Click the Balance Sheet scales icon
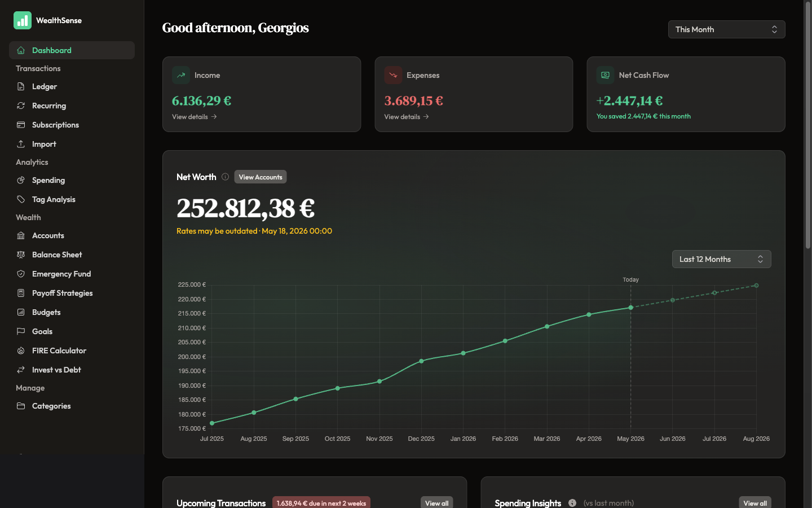The image size is (812, 508). (21, 255)
